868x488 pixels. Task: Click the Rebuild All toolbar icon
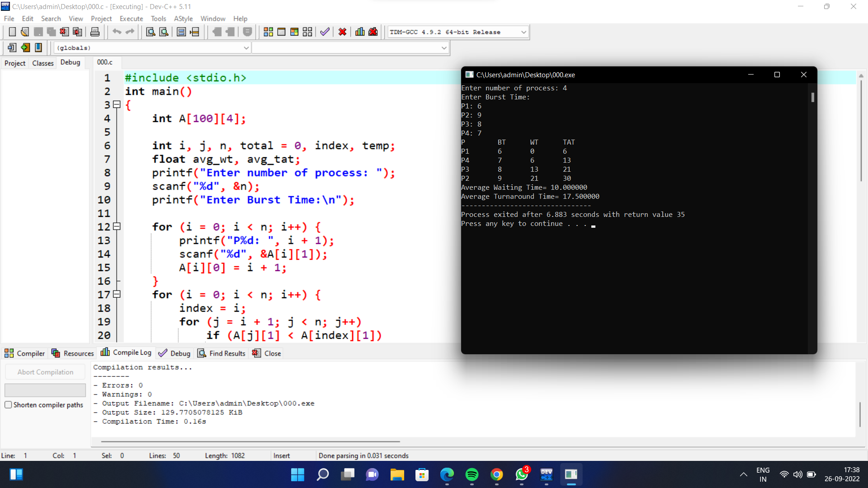307,32
